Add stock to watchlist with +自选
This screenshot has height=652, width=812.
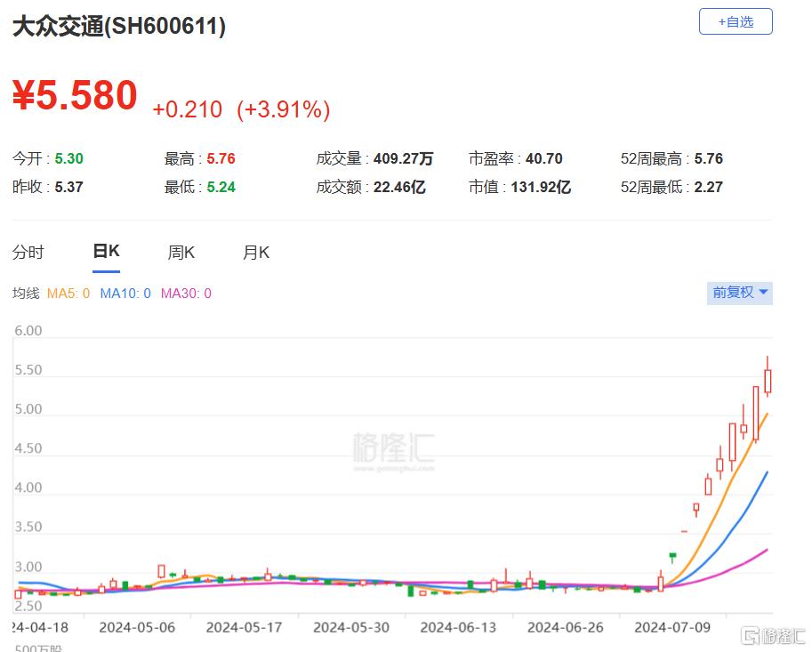(736, 21)
